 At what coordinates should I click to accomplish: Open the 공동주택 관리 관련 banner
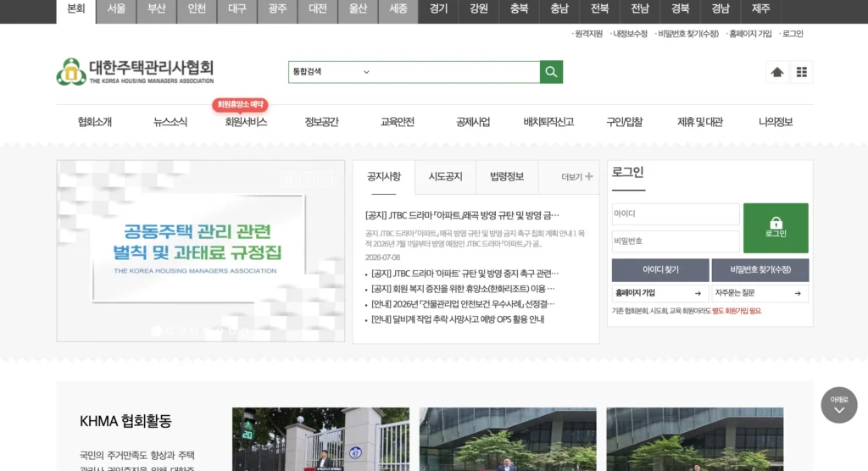pyautogui.click(x=200, y=251)
